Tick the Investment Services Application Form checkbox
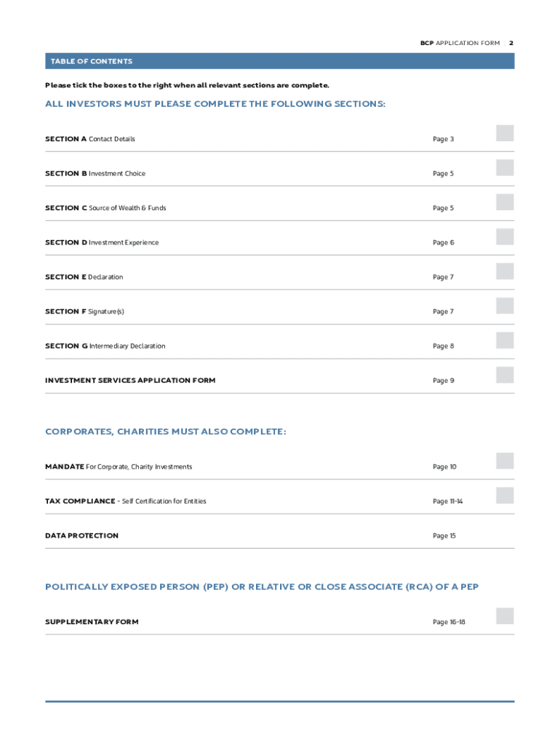The width and height of the screenshot is (560, 745). pyautogui.click(x=505, y=375)
